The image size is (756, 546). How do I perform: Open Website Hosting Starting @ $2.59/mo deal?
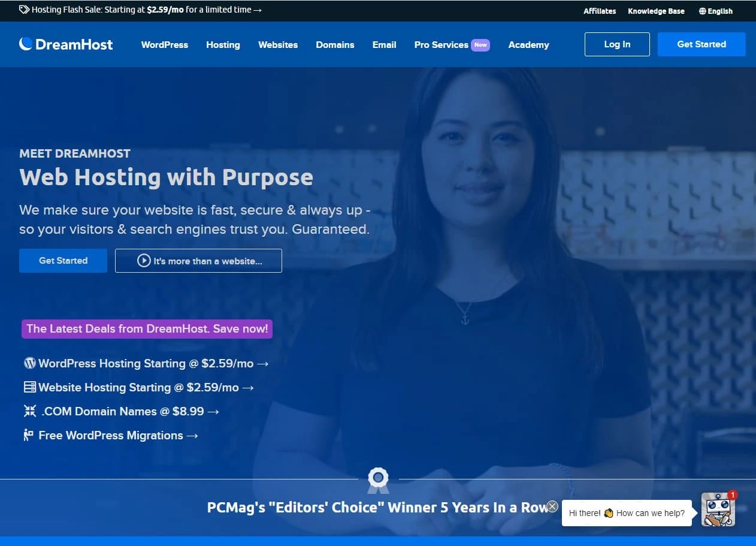coord(139,387)
